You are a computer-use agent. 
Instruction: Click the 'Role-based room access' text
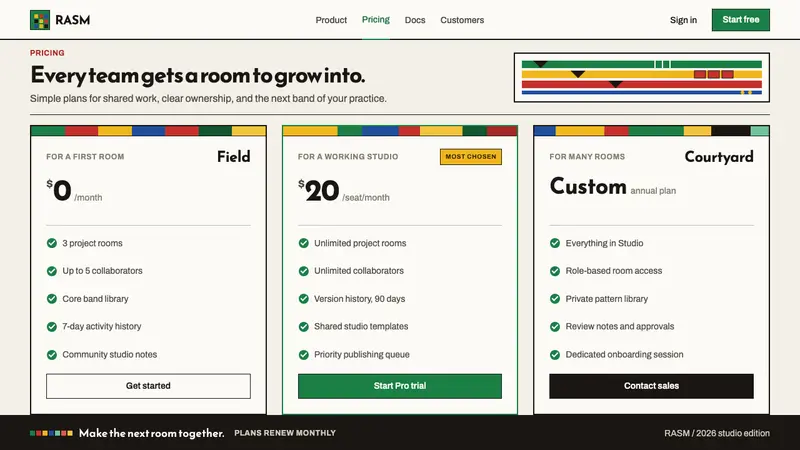614,271
